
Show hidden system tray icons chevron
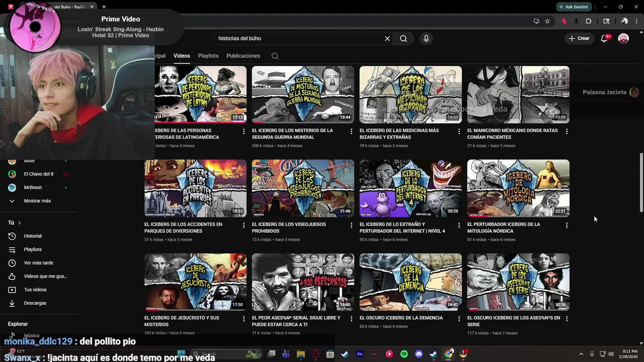click(x=581, y=354)
